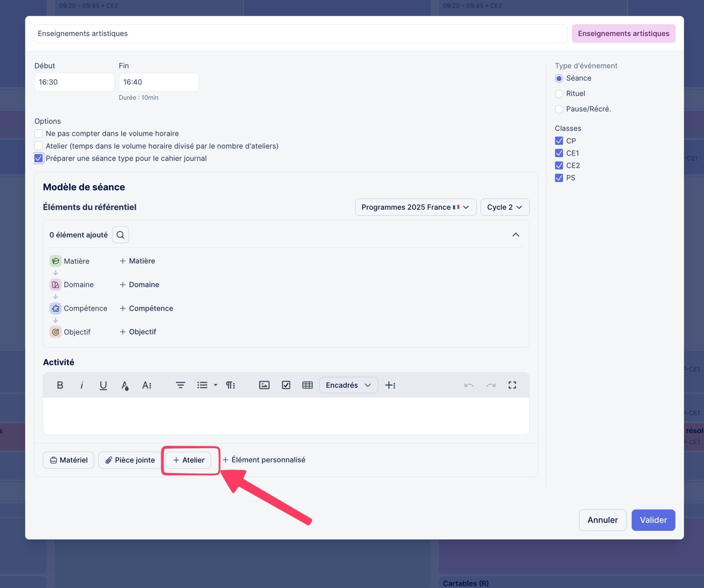Click the Objectif target icon
The image size is (704, 588).
[x=55, y=332]
